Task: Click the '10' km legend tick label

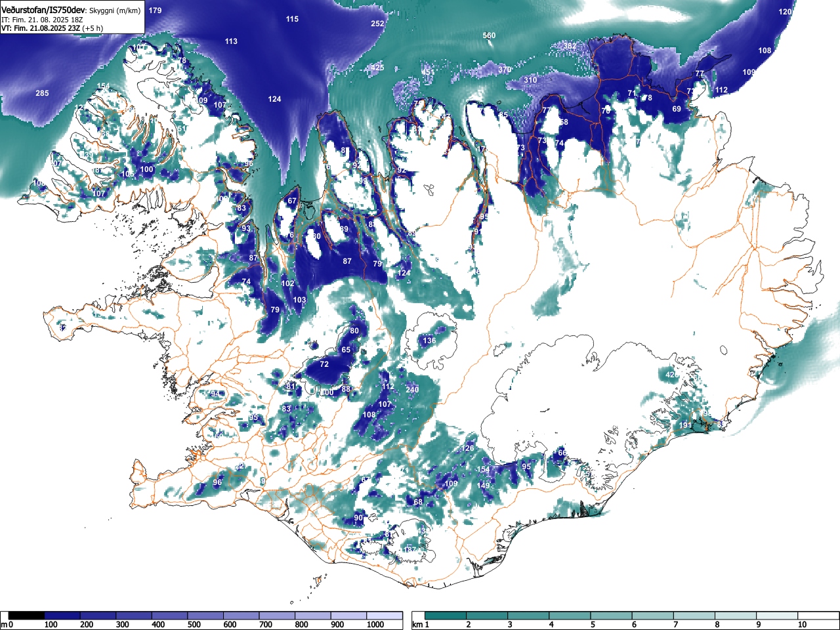Action: (x=802, y=625)
